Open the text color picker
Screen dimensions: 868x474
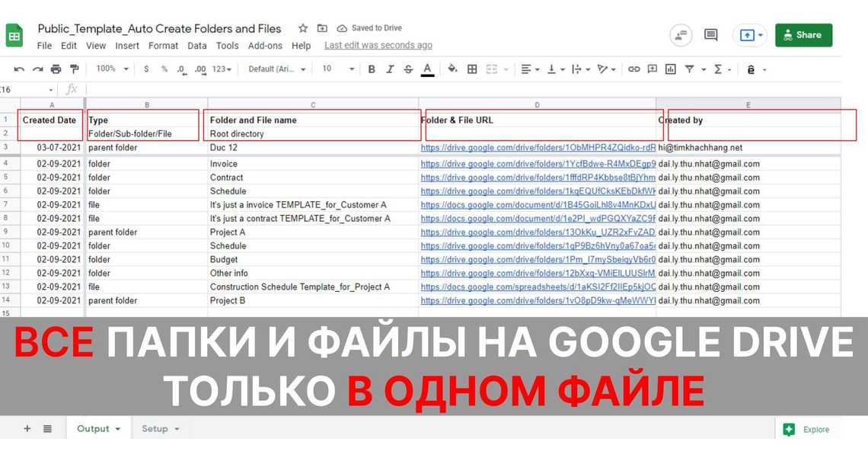[427, 69]
